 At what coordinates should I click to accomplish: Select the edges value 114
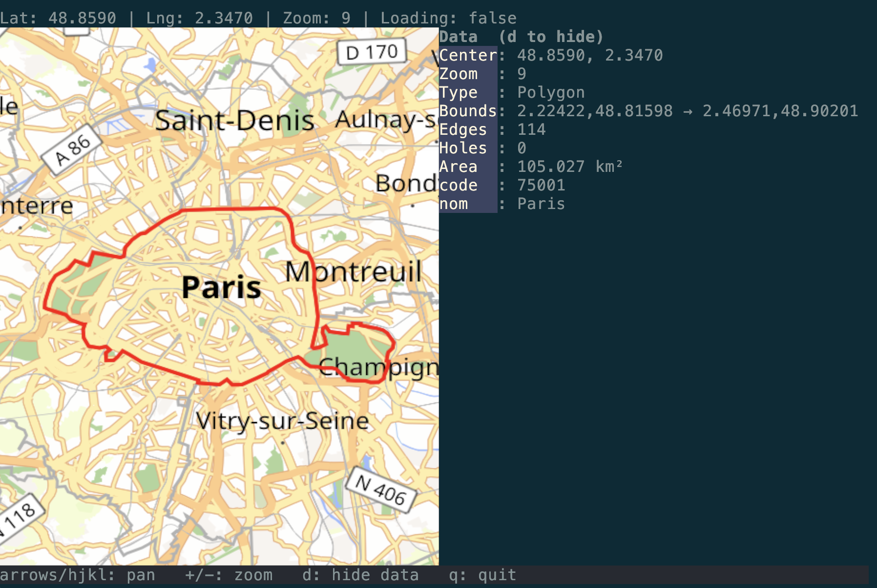pos(531,129)
